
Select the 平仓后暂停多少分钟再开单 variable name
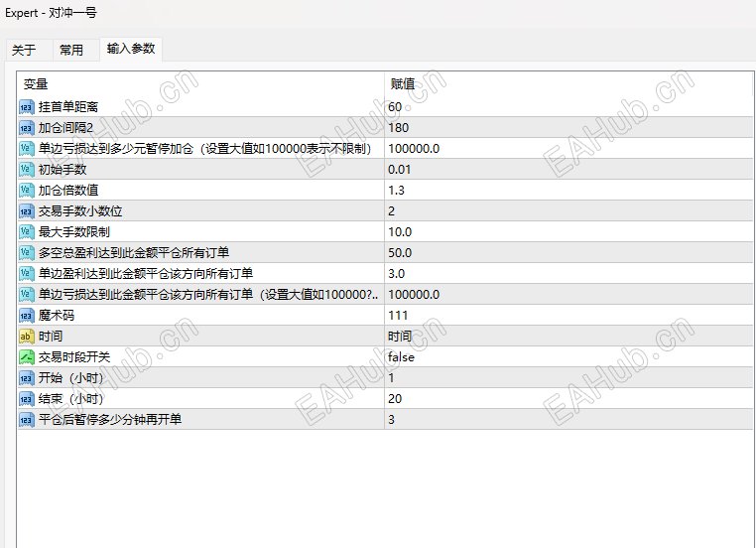point(110,420)
